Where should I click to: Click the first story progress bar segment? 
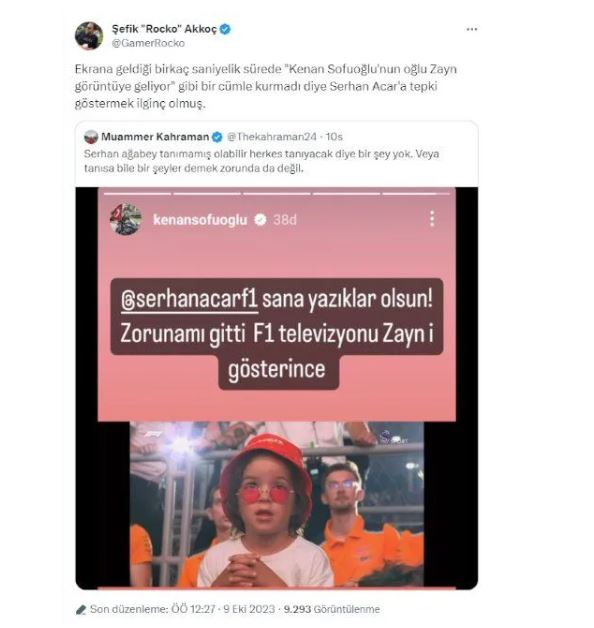137,193
